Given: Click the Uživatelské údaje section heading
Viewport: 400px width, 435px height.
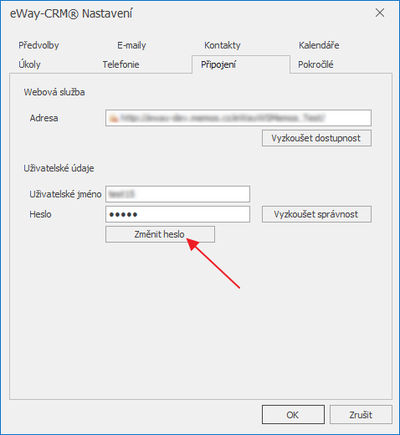Looking at the screenshot, I should tap(59, 168).
